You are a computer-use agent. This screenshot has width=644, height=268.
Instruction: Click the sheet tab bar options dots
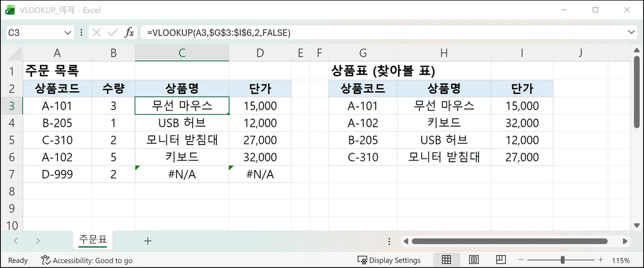(388, 241)
